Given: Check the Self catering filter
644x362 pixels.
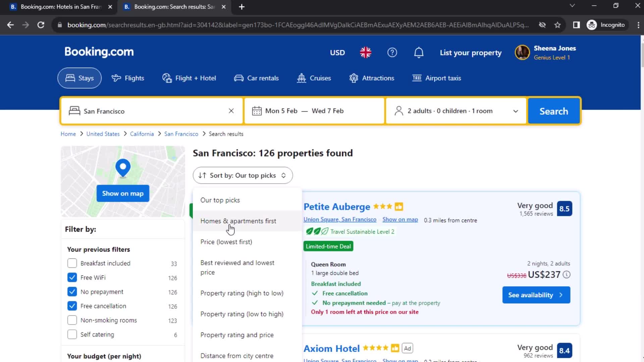Looking at the screenshot, I should (72, 335).
